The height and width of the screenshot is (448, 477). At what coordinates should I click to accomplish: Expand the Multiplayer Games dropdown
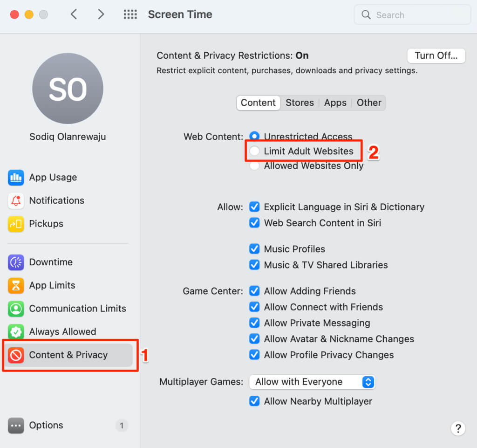coord(312,382)
